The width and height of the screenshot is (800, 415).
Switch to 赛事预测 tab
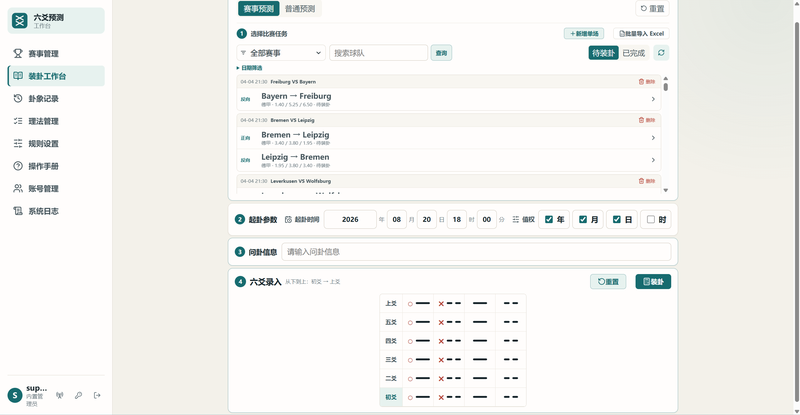coord(259,9)
